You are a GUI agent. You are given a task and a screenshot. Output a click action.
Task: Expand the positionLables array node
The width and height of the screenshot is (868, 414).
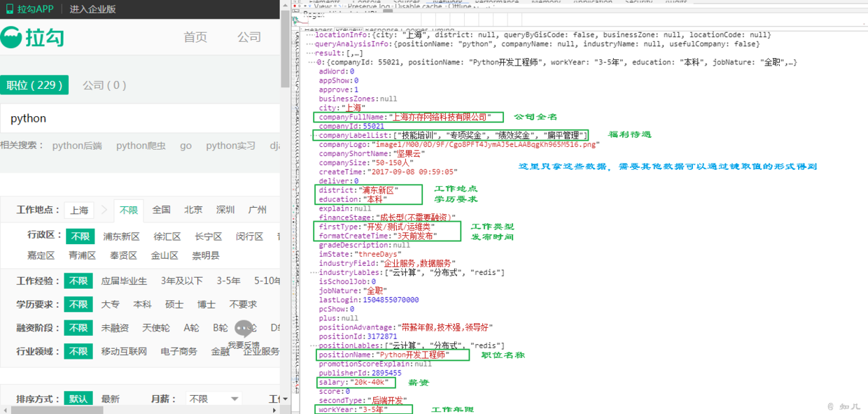(314, 345)
